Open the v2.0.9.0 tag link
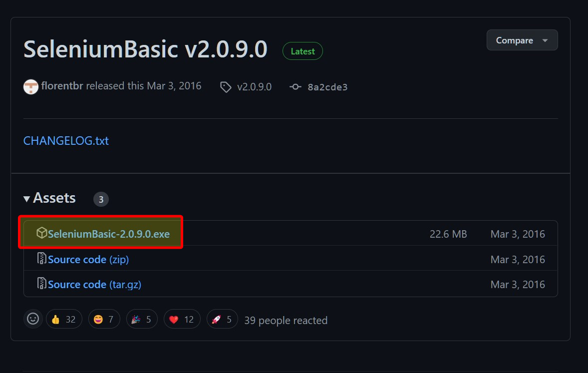This screenshot has width=588, height=373. pyautogui.click(x=254, y=87)
